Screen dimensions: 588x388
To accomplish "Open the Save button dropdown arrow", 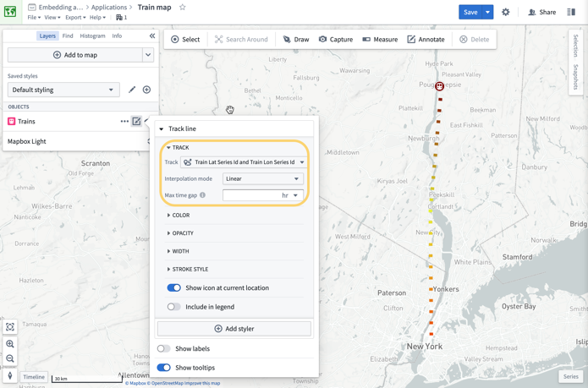I will (487, 12).
